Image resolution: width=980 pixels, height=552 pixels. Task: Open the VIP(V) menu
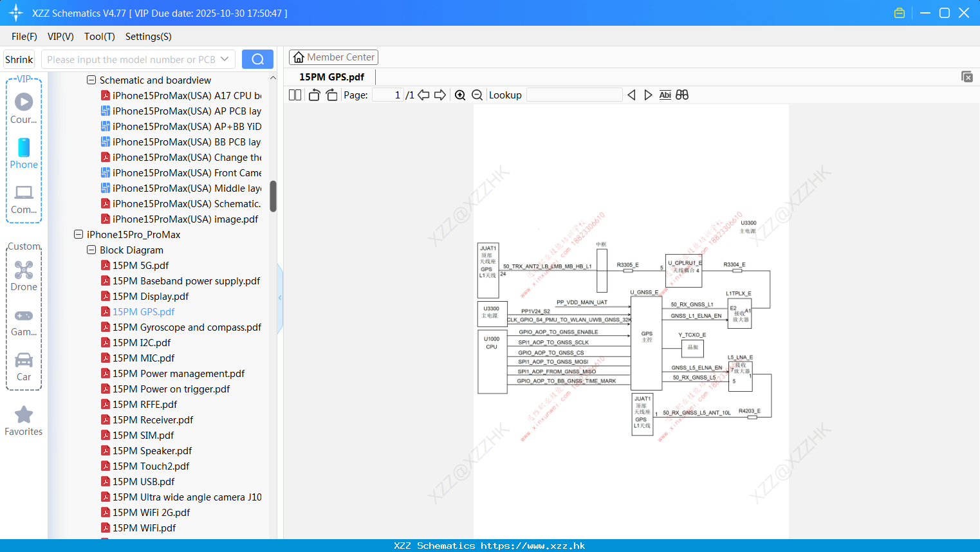click(x=60, y=36)
